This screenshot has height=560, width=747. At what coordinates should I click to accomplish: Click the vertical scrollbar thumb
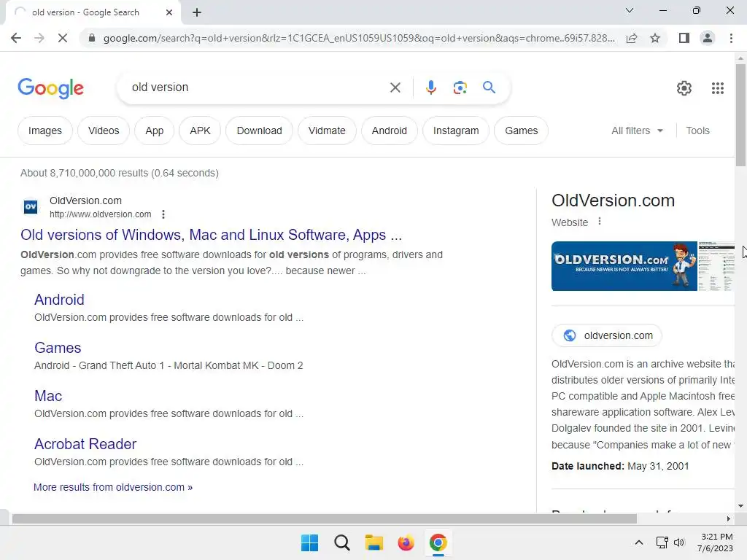(740, 114)
